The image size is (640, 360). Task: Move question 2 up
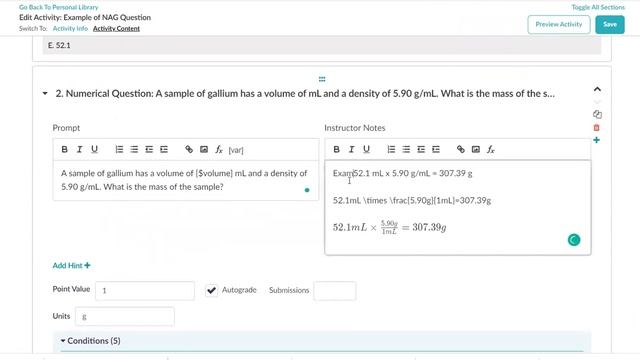[597, 89]
